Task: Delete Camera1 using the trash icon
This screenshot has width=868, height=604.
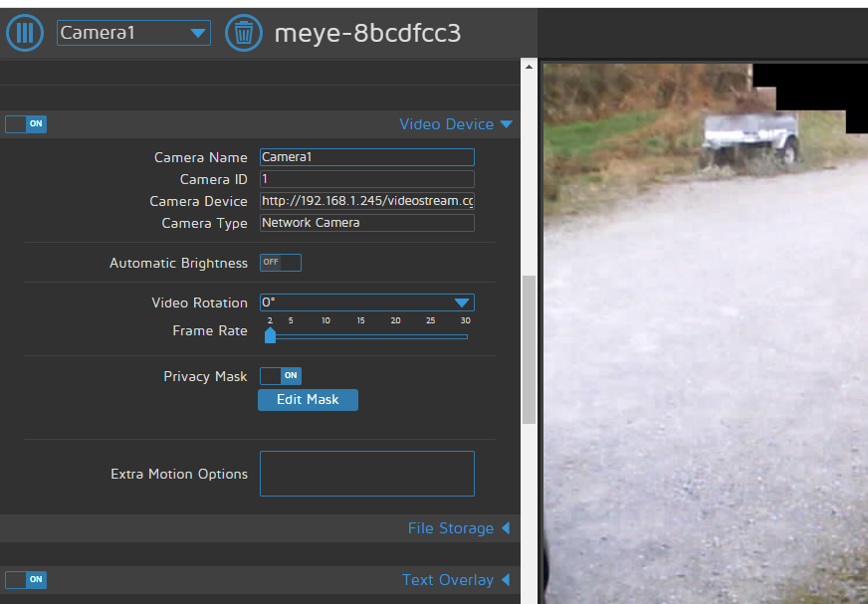Action: (x=244, y=32)
